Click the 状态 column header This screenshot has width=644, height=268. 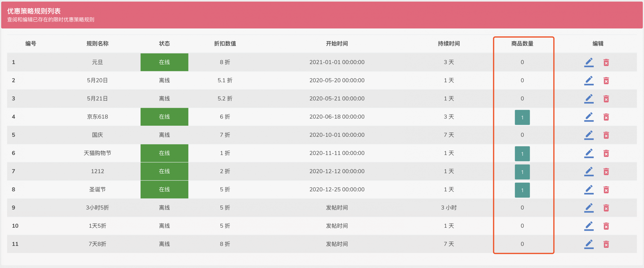pyautogui.click(x=164, y=44)
